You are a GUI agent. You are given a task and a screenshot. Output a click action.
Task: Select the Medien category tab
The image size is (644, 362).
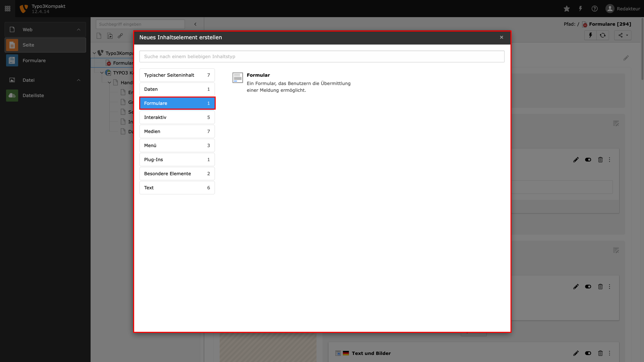point(177,131)
